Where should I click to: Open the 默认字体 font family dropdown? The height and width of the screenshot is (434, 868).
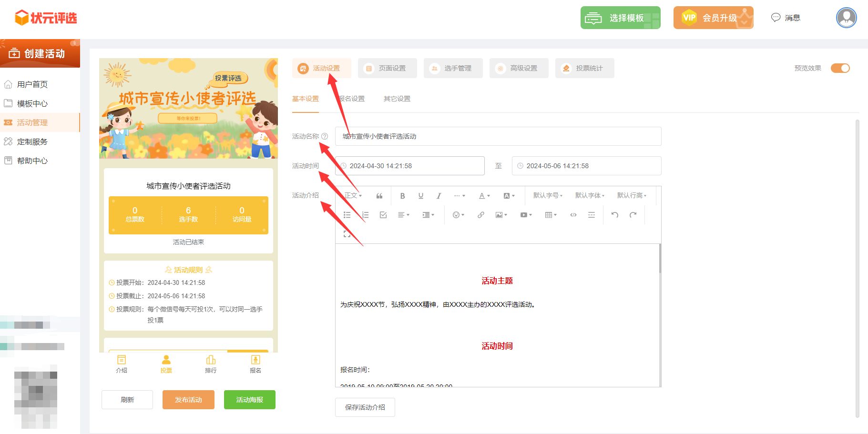(x=590, y=196)
